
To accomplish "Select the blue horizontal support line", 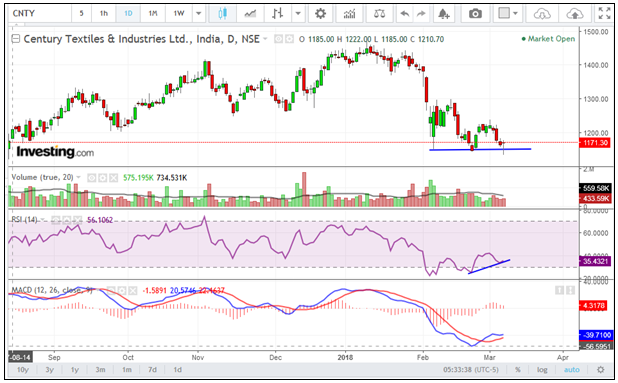I will [x=480, y=149].
